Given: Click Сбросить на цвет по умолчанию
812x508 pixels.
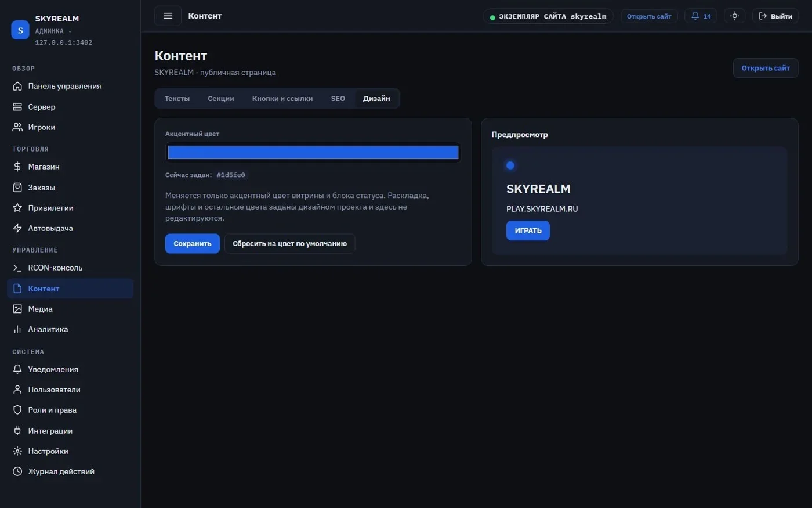Looking at the screenshot, I should click(x=289, y=244).
